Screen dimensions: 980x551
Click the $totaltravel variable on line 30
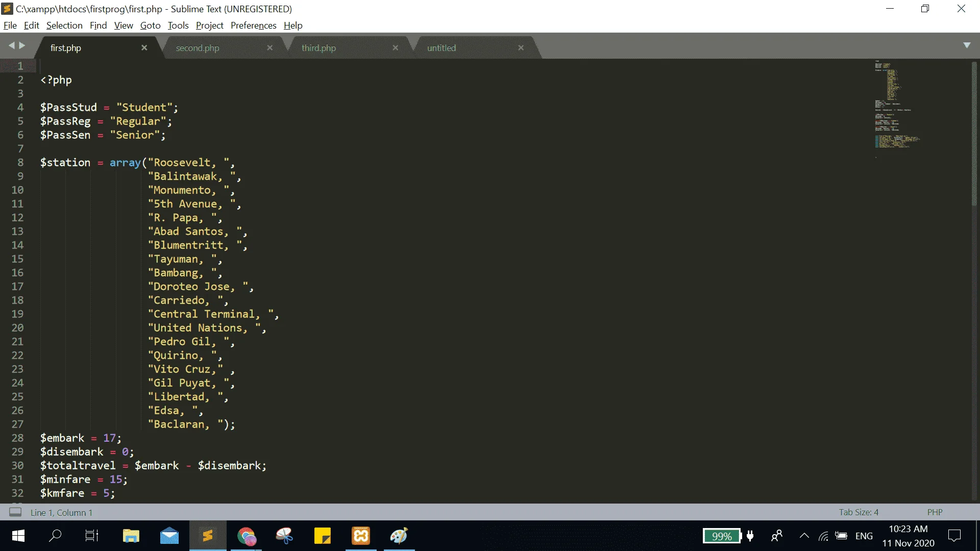78,465
